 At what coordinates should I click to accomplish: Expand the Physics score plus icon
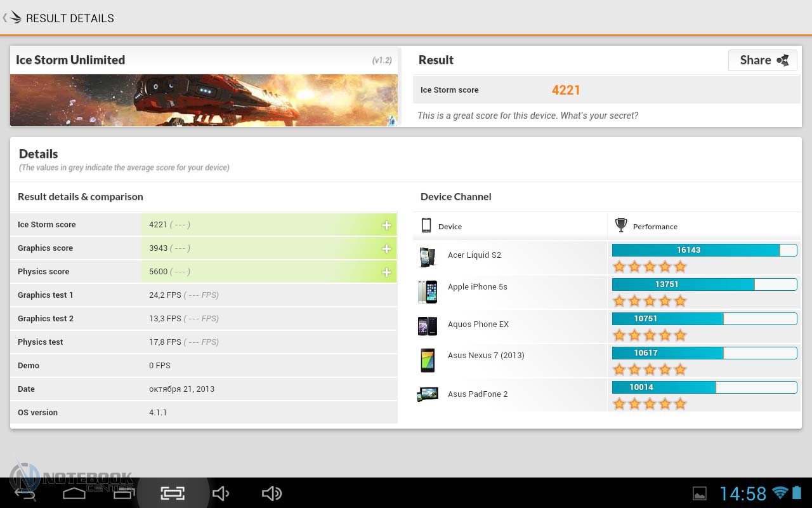click(386, 272)
